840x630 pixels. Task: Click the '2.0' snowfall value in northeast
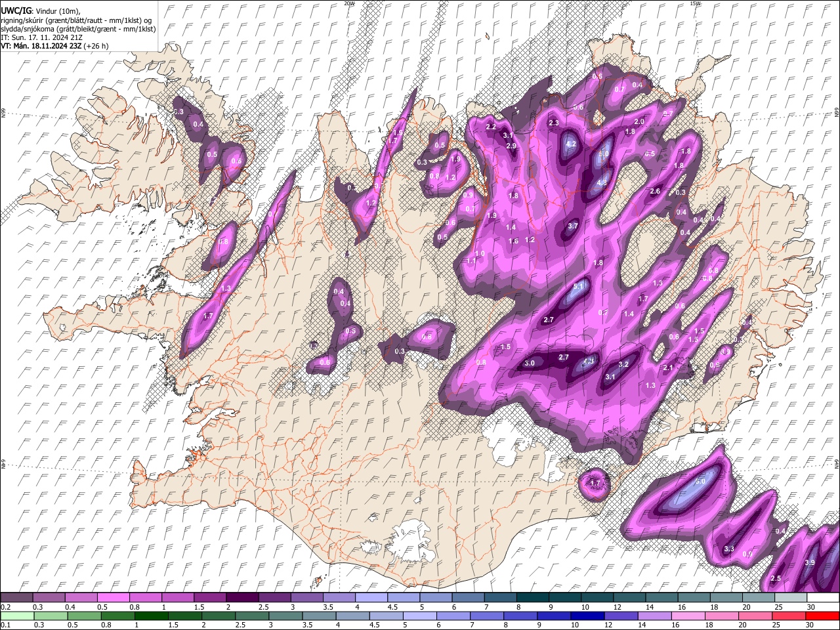click(x=639, y=122)
